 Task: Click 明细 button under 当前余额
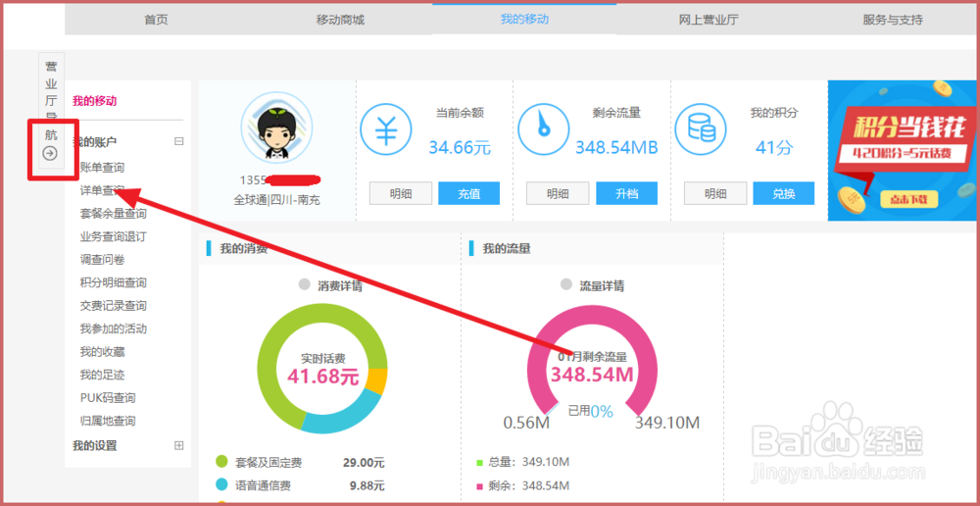tap(401, 193)
